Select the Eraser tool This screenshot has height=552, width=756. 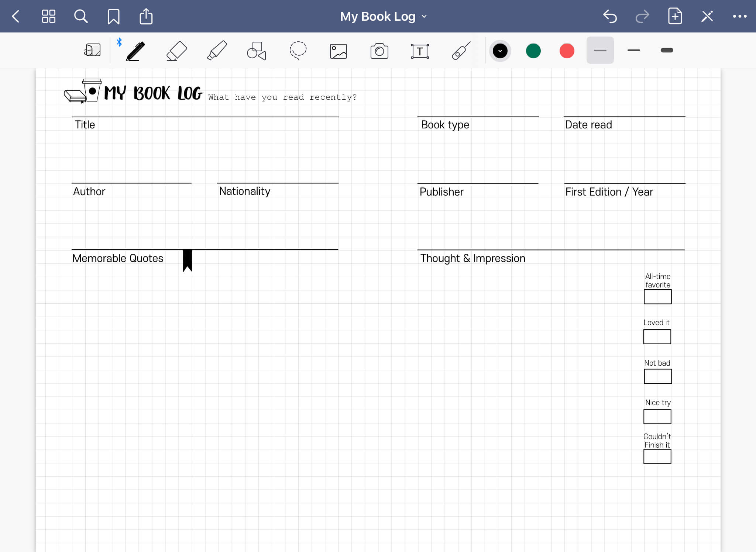coord(176,51)
